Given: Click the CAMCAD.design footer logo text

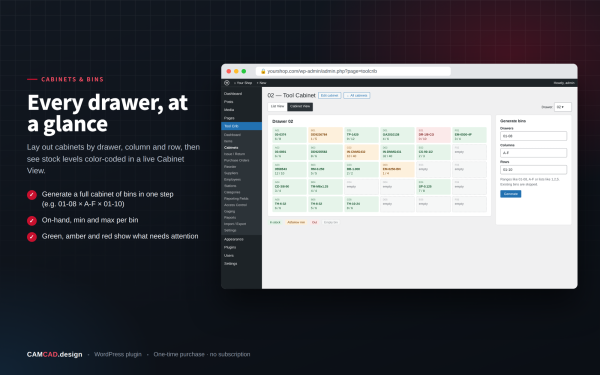Looking at the screenshot, I should pyautogui.click(x=54, y=354).
